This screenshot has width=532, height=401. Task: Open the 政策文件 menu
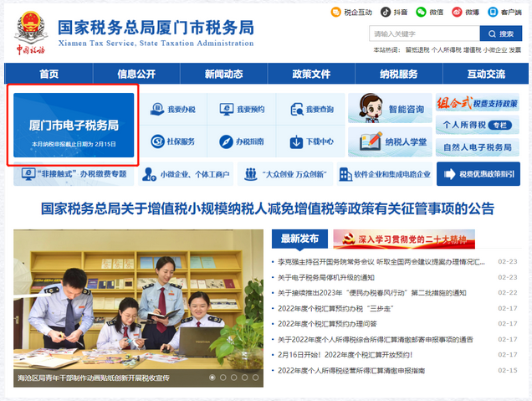[311, 74]
